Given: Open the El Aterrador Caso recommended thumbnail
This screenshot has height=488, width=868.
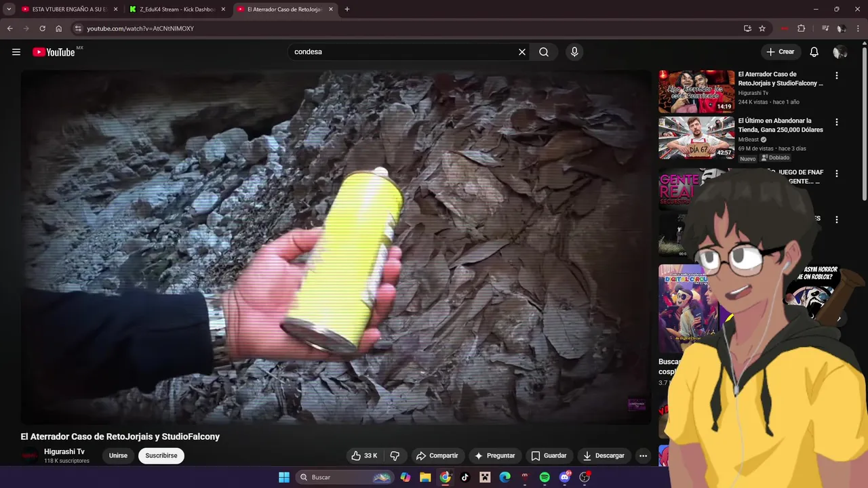Looking at the screenshot, I should [x=696, y=91].
